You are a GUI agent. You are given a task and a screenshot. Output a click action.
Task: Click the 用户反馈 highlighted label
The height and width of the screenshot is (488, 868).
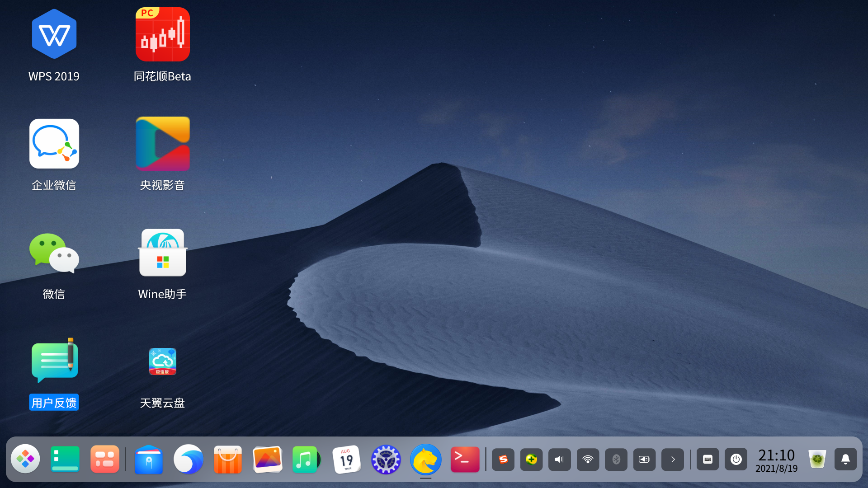pos(54,403)
